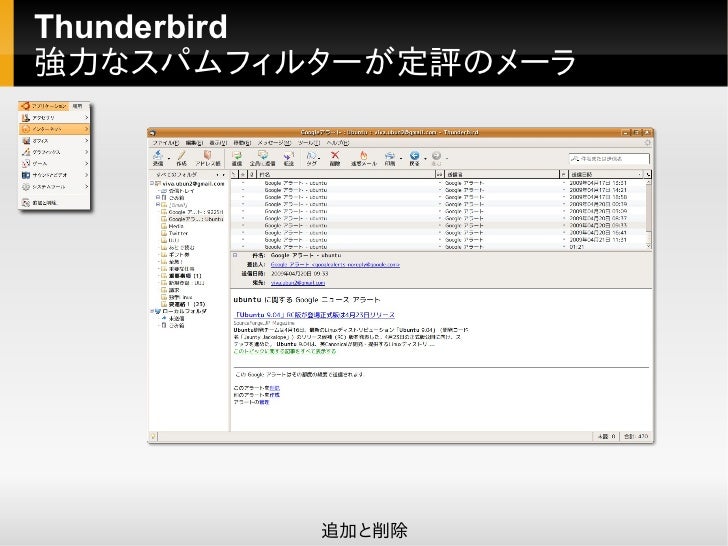Toggle the message header detail box
This screenshot has height=546, width=728.
coord(235,255)
